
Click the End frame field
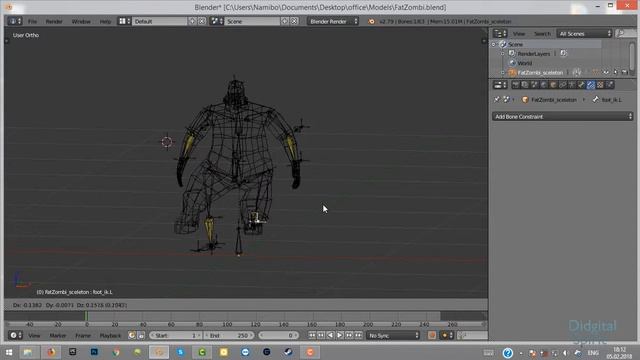coord(229,336)
